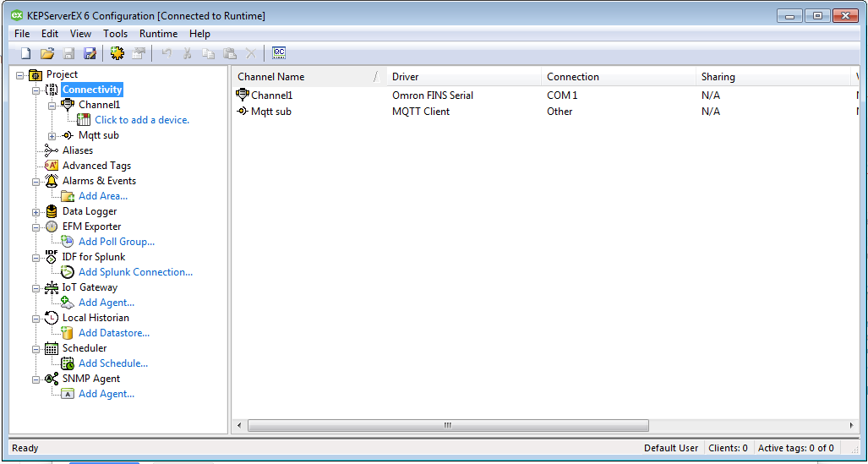Open the Edit menu
Viewport: 868px width, 464px height.
[50, 34]
